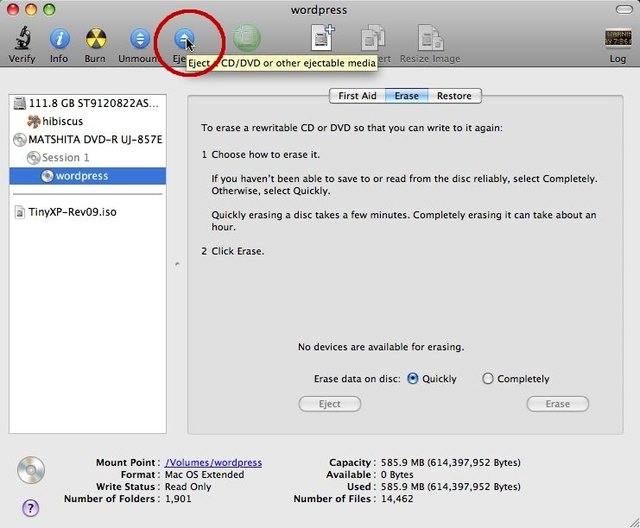640x528 pixels.
Task: Click the TinyXP-Rev09.iso disk image icon
Action: [x=19, y=212]
